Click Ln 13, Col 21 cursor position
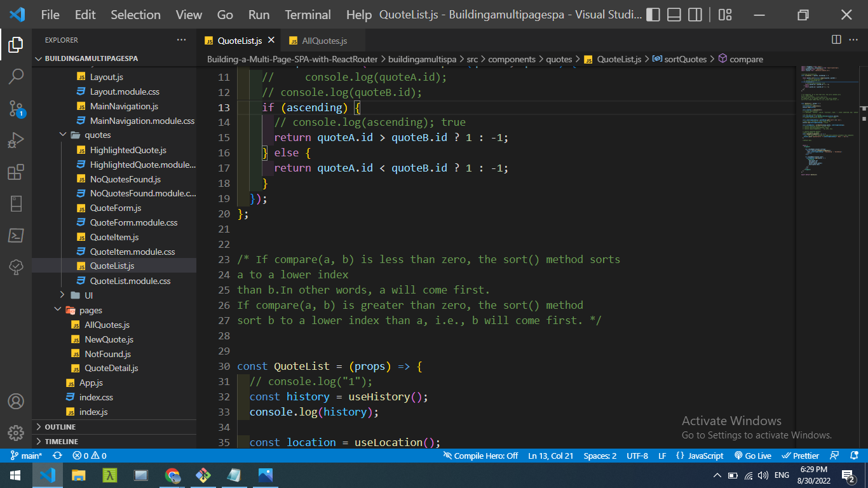 click(x=551, y=456)
